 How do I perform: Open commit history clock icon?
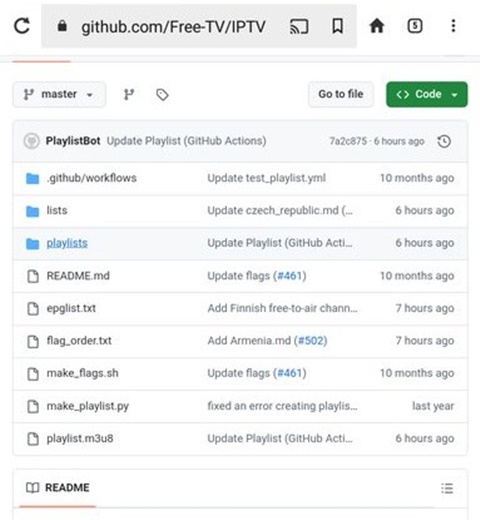444,141
